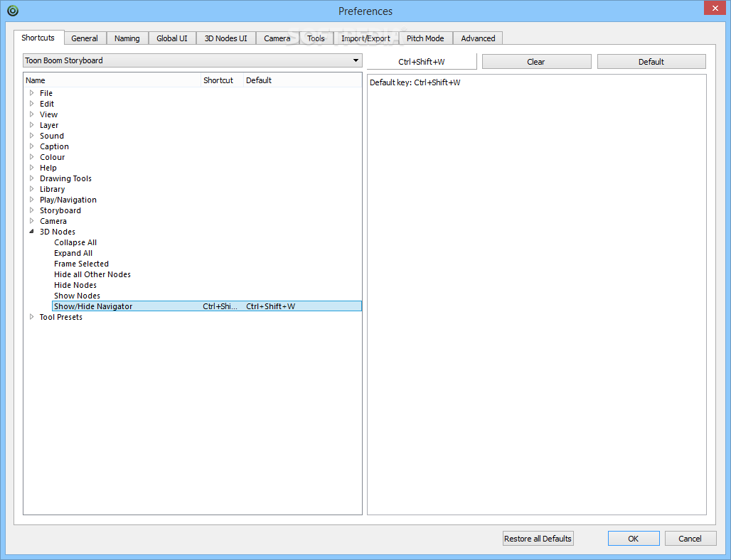Expand the Caption category arrow
The width and height of the screenshot is (731, 560).
point(32,146)
